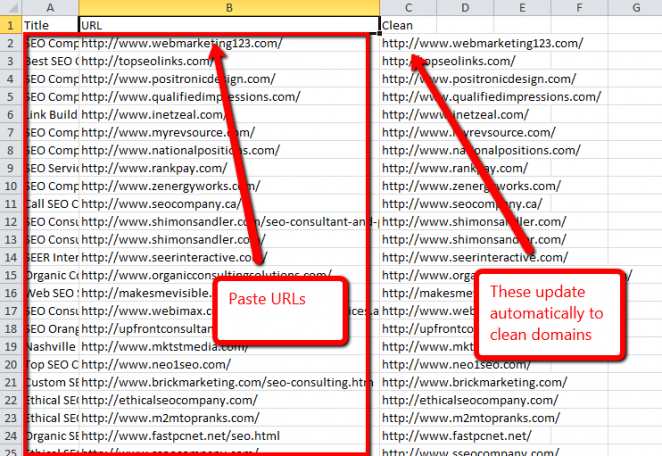662x456 pixels.
Task: Select column F header
Action: [x=579, y=8]
